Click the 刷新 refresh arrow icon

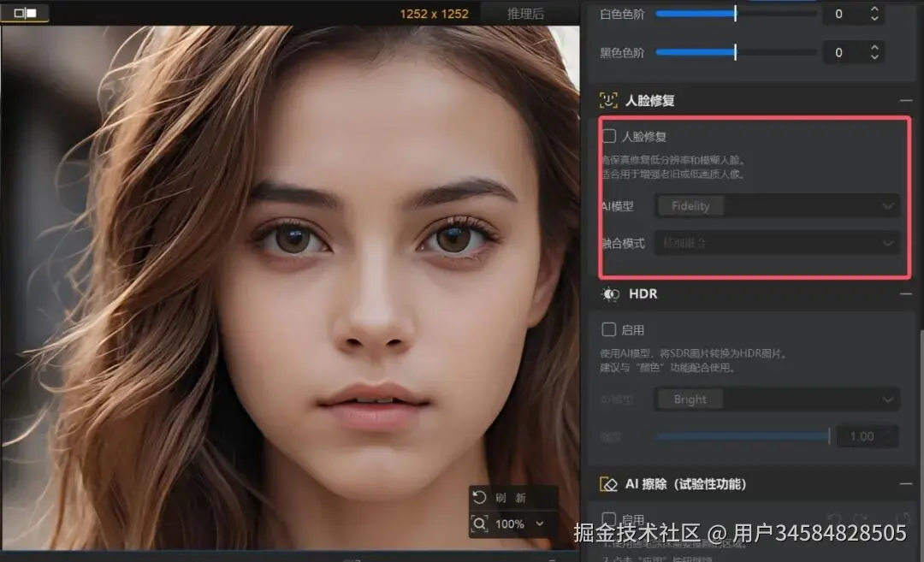[480, 497]
